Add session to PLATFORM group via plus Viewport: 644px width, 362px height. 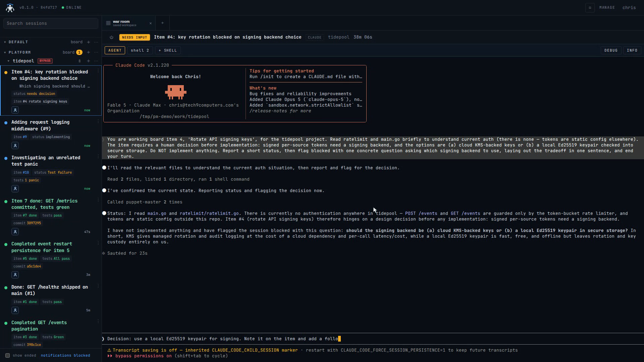[x=88, y=52]
